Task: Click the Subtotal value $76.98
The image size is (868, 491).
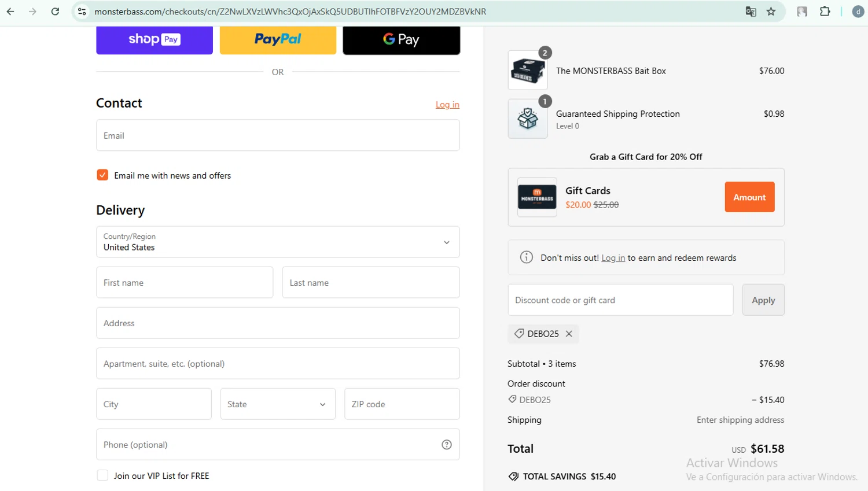Action: [x=771, y=364]
